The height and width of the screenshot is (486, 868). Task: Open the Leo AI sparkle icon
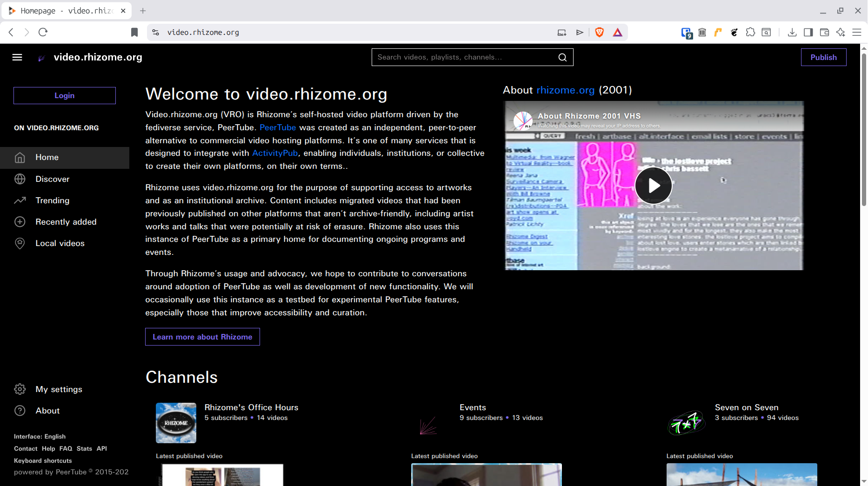click(x=841, y=32)
